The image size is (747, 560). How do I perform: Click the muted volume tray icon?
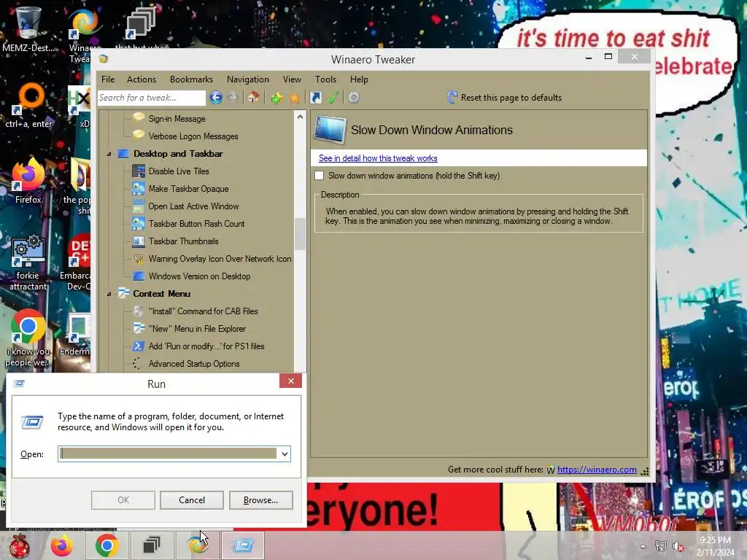(x=678, y=546)
